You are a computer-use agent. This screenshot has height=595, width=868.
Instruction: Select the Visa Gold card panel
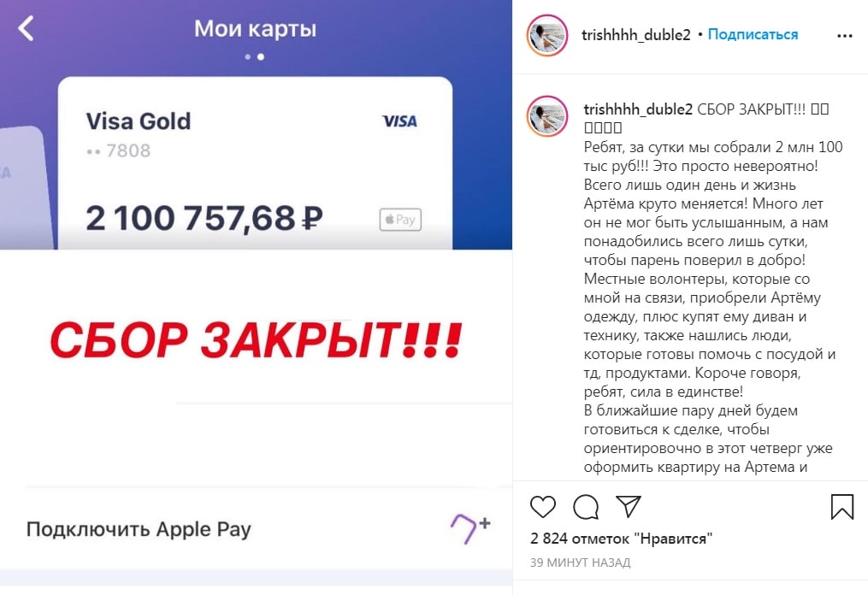255,163
